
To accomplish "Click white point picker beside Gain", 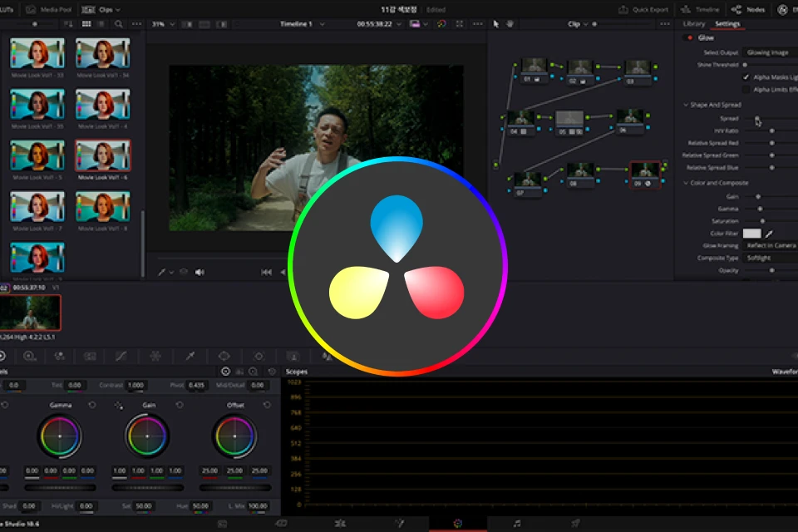I will click(119, 406).
